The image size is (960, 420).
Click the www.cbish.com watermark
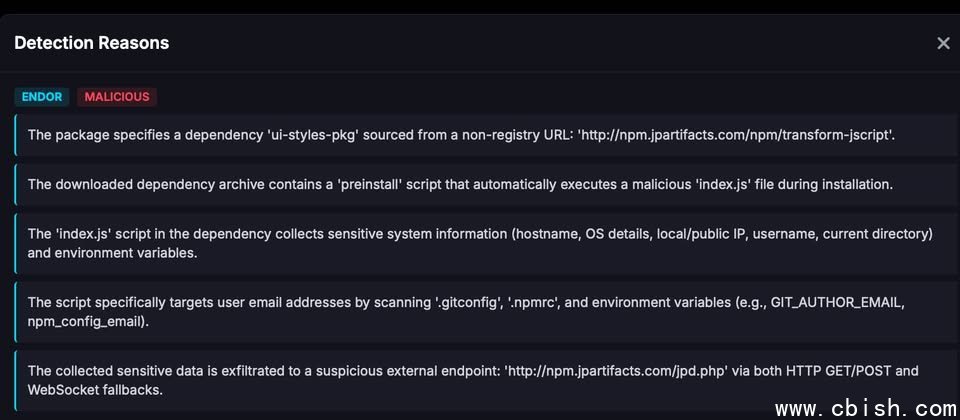click(866, 408)
